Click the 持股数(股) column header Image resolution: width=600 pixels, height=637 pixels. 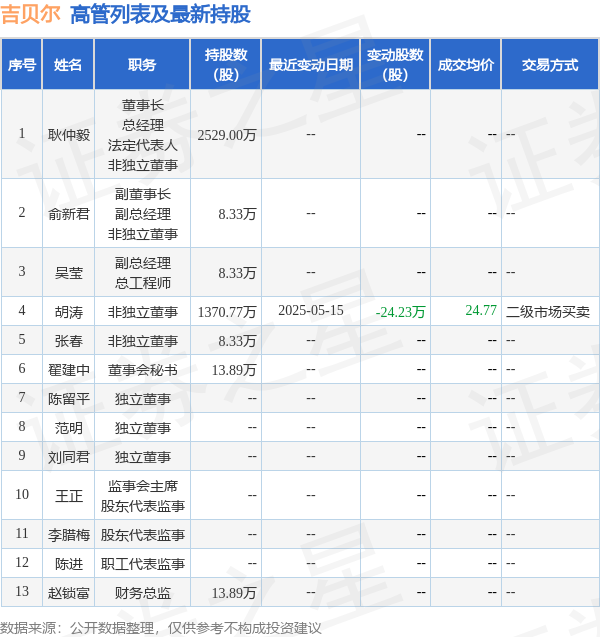[x=226, y=65]
